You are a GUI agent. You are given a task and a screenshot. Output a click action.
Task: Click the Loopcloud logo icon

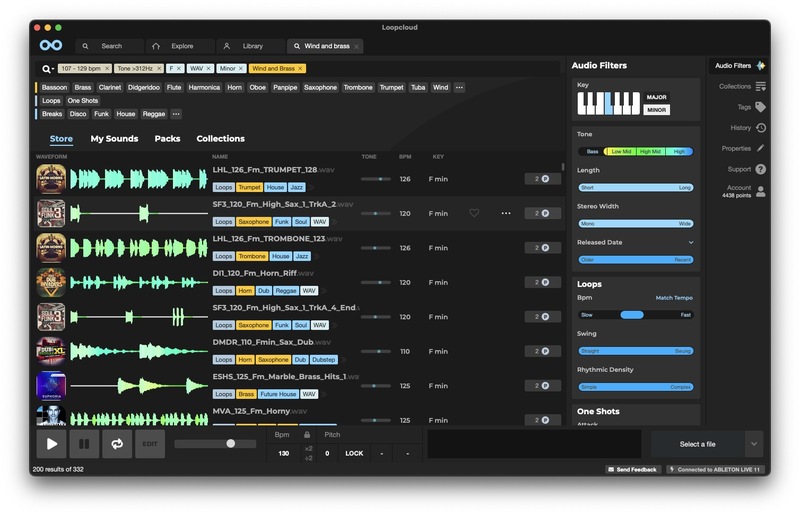pyautogui.click(x=51, y=45)
